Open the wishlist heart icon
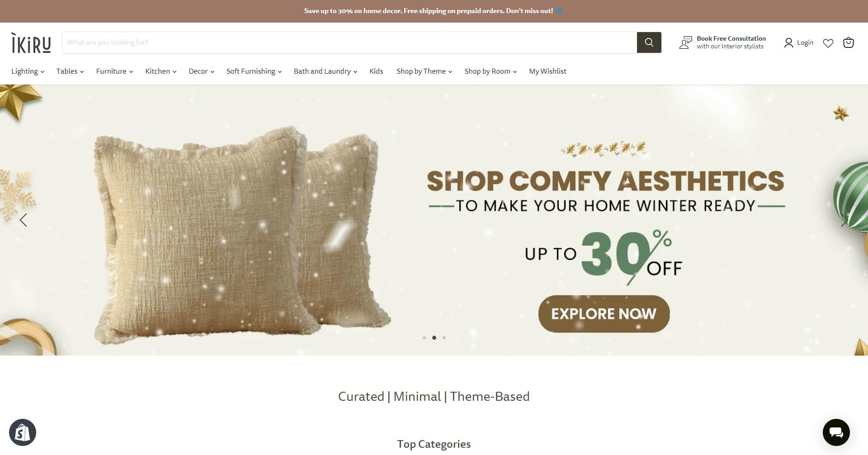868x455 pixels. [x=828, y=43]
